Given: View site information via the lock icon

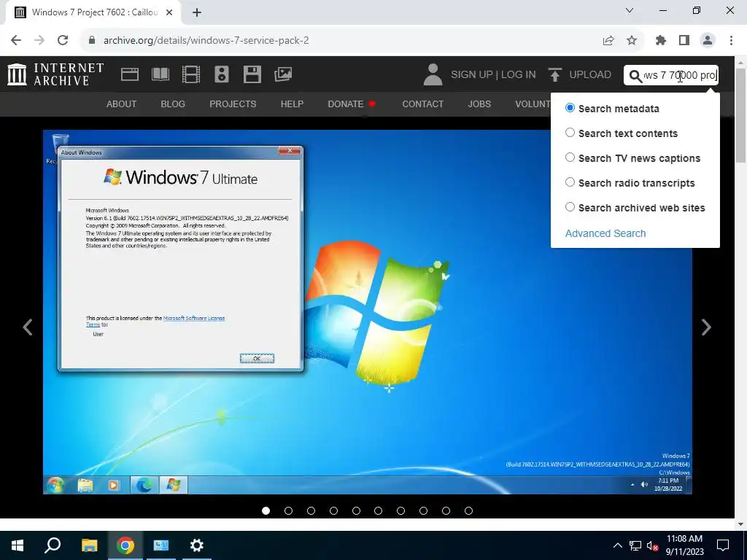Looking at the screenshot, I should point(92,41).
